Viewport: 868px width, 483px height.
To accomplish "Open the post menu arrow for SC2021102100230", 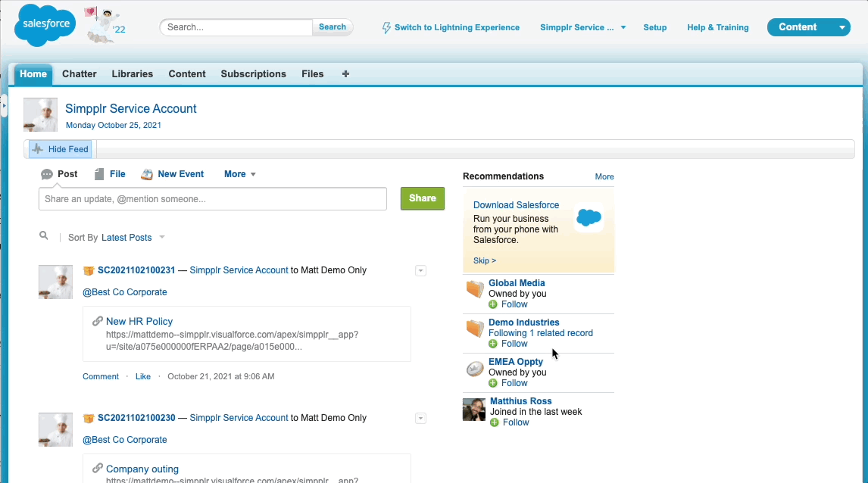I will point(420,418).
